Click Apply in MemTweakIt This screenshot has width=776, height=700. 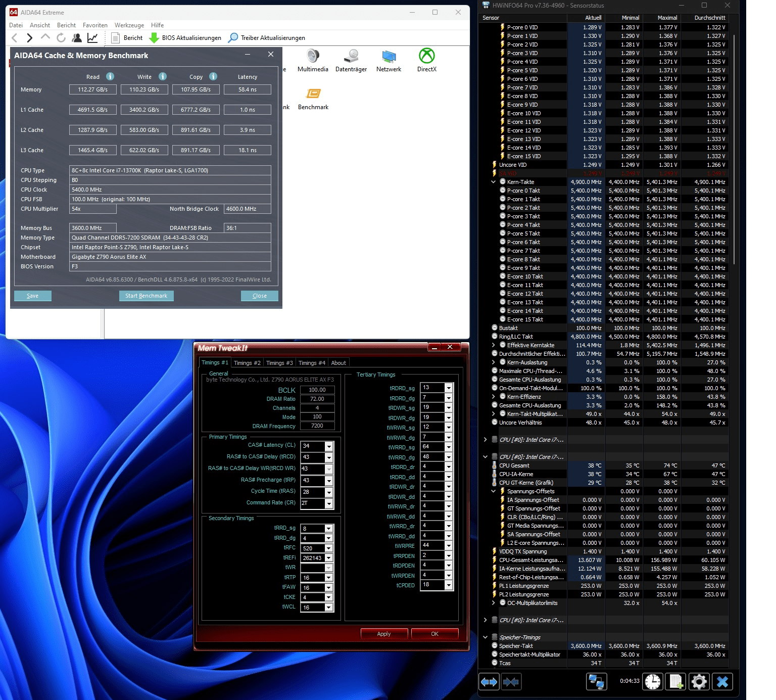(384, 634)
